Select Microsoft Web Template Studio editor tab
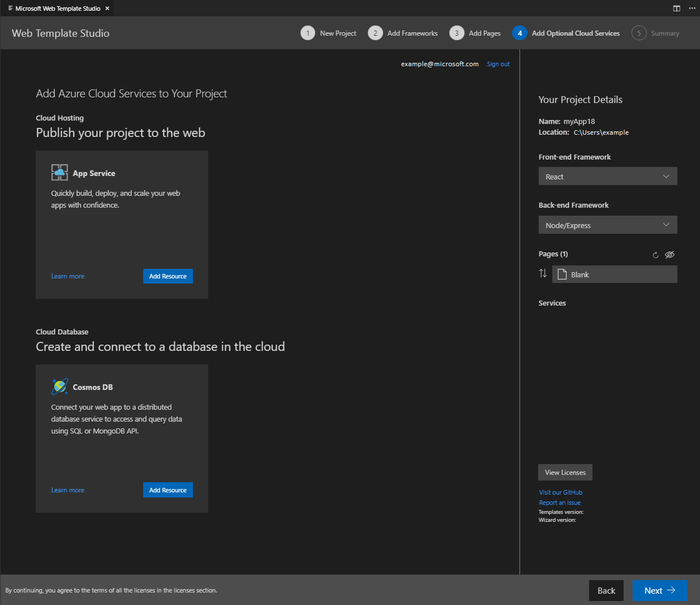700x605 pixels. (x=58, y=8)
